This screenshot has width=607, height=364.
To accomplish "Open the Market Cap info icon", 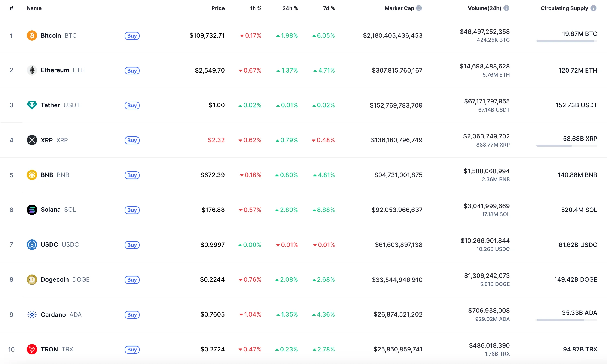I will click(x=419, y=8).
